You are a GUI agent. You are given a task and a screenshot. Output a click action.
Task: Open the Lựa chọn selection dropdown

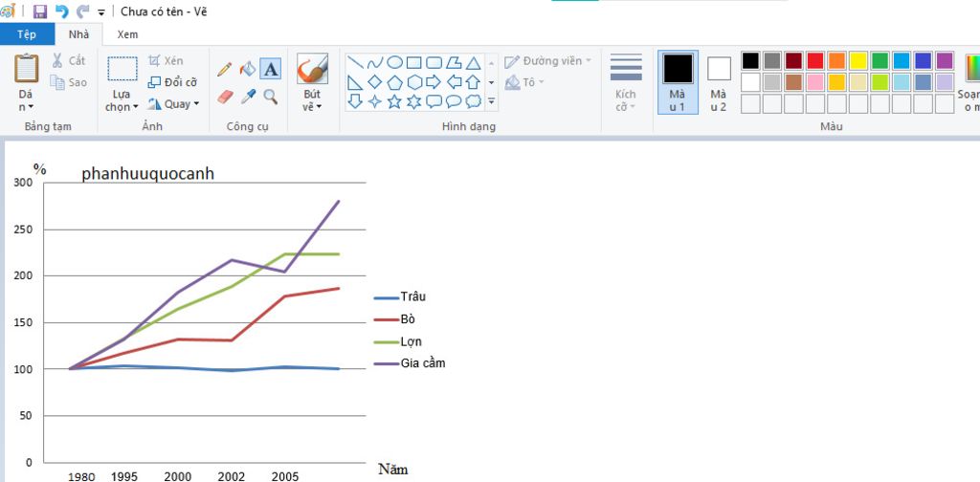pyautogui.click(x=122, y=100)
